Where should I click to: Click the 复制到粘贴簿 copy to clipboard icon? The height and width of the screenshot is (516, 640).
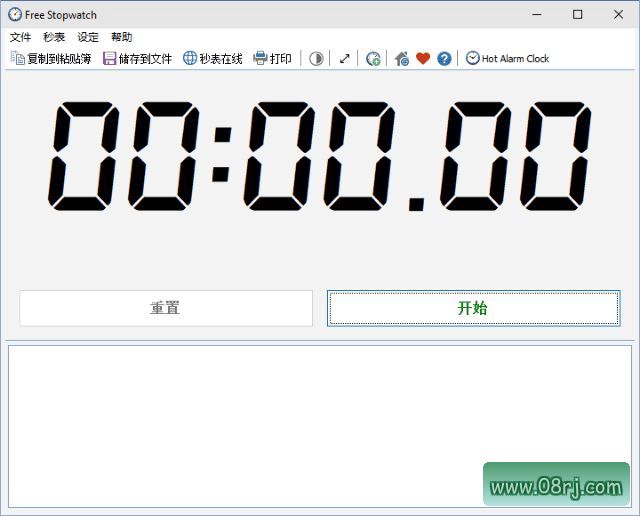18,59
